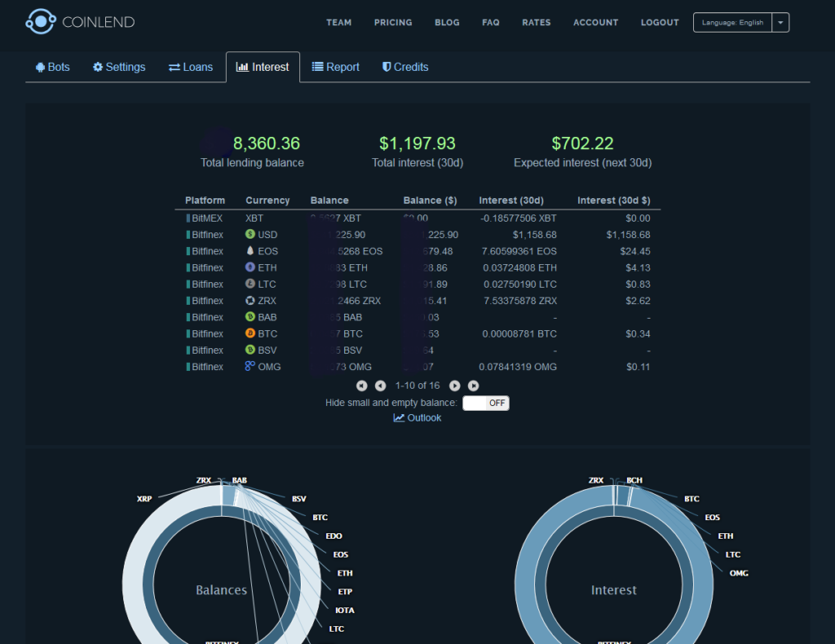This screenshot has width=835, height=644.
Task: Click the OMG currency icon
Action: click(x=250, y=366)
